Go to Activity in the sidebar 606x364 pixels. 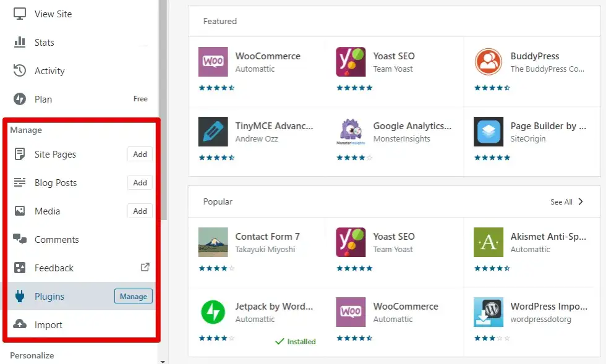point(49,71)
